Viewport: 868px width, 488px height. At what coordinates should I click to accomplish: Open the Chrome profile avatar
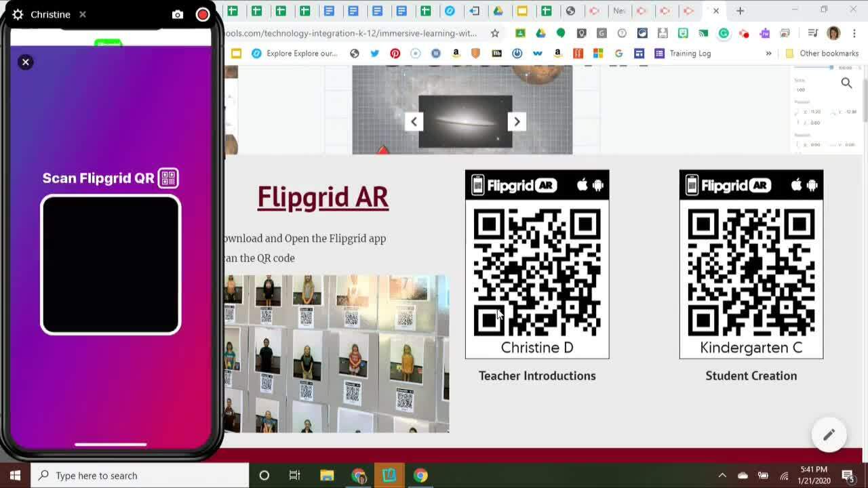click(x=834, y=33)
